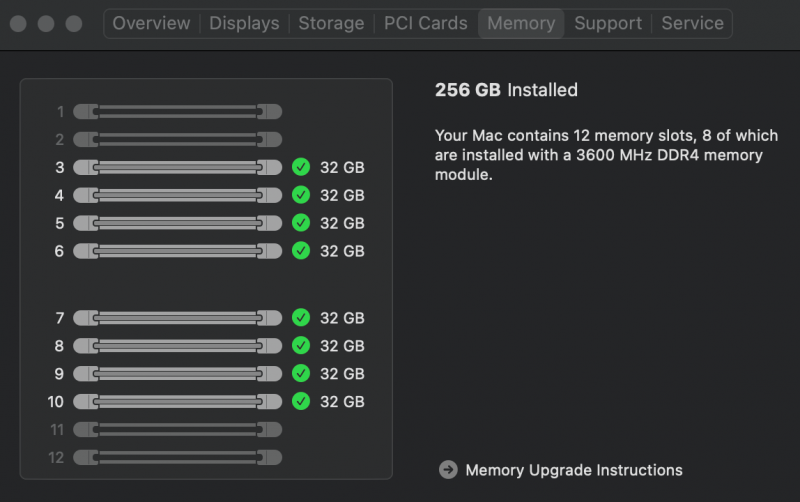Click green checkmark on slot 10
The height and width of the screenshot is (502, 800).
click(x=301, y=401)
